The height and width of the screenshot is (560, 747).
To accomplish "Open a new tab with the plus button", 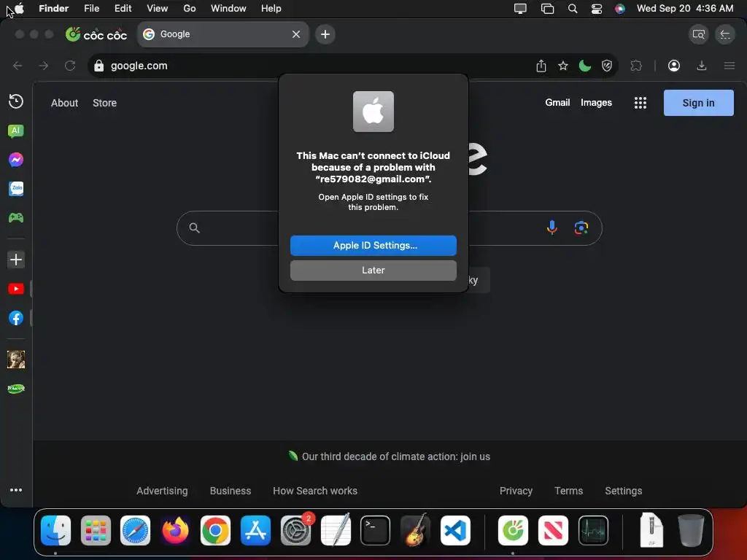I will tap(325, 34).
